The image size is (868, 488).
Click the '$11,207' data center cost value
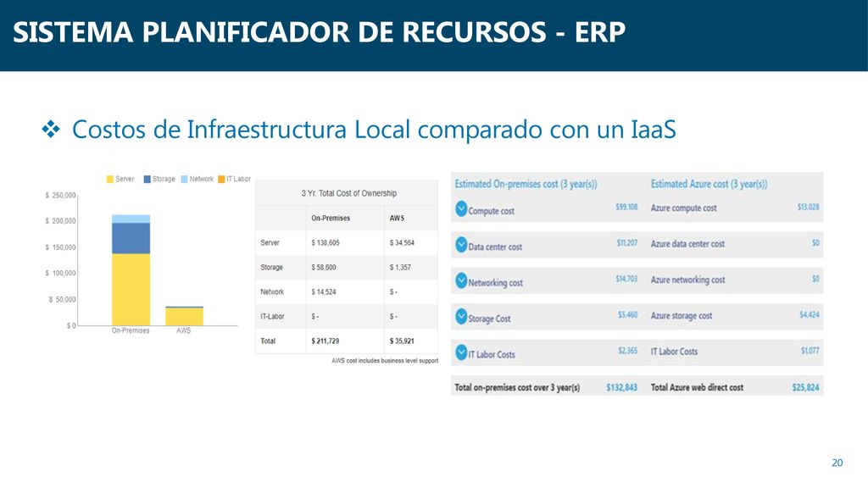tap(627, 243)
